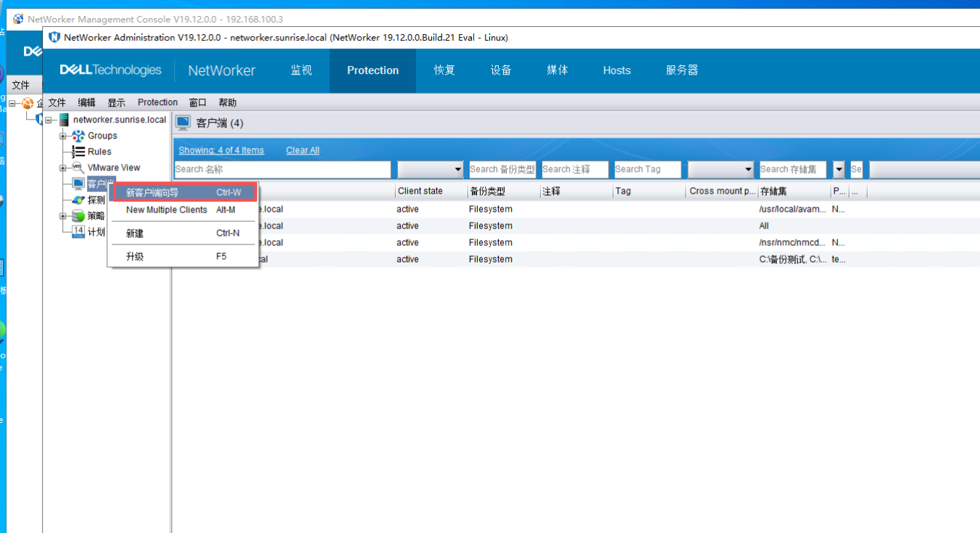
Task: Click the Groups icon in the tree
Action: tap(78, 136)
